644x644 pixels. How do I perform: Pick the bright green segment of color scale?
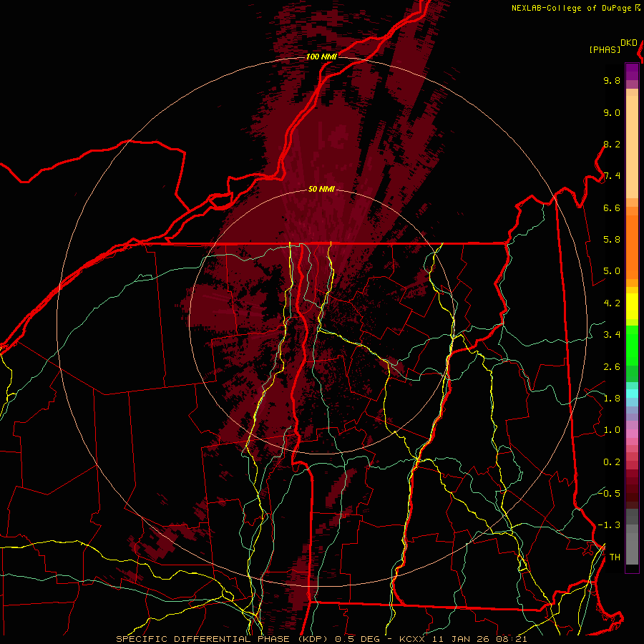point(632,346)
